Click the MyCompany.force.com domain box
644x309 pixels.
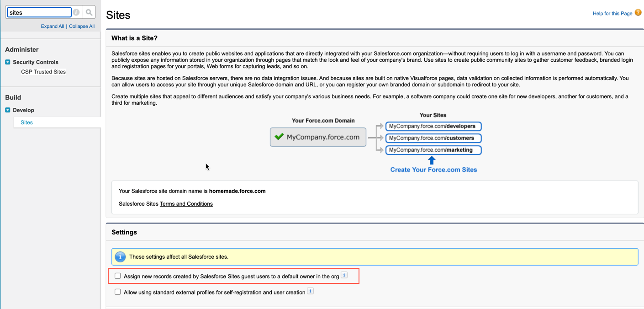point(318,137)
